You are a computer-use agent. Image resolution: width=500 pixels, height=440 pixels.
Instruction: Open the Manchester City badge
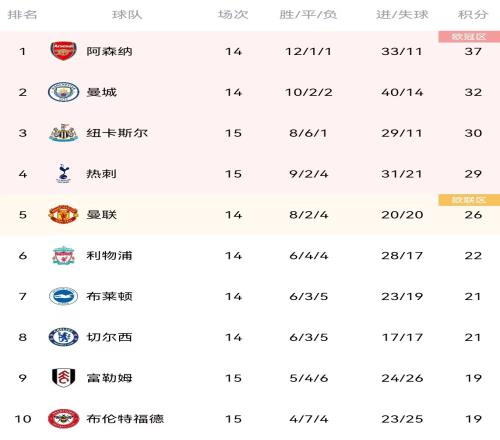pos(63,92)
